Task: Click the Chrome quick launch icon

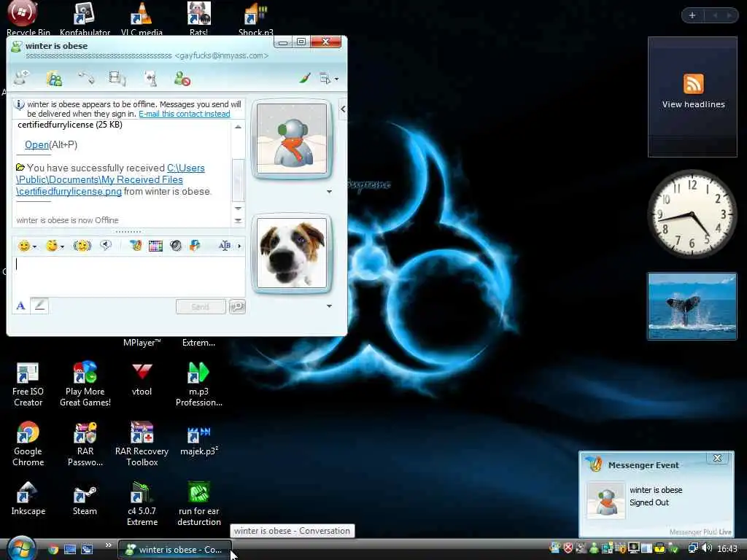Action: (x=53, y=550)
